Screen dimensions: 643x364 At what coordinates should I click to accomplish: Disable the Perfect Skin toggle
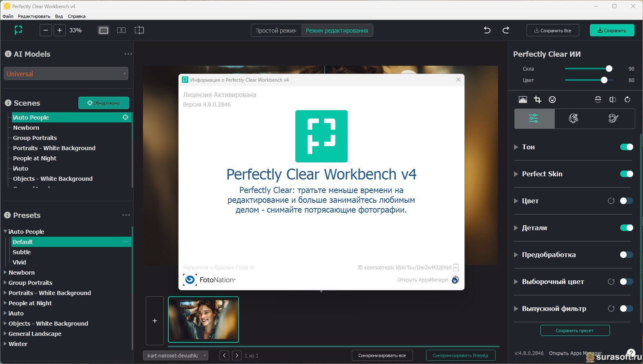coord(627,174)
